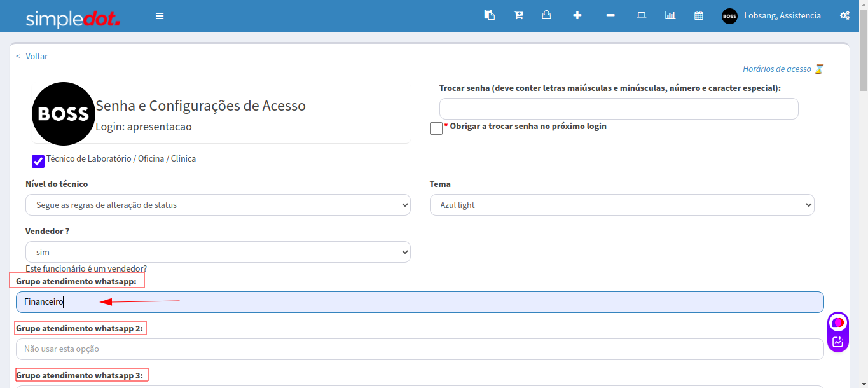Open the shopping bag icon
This screenshot has width=868, height=388.
pos(546,15)
